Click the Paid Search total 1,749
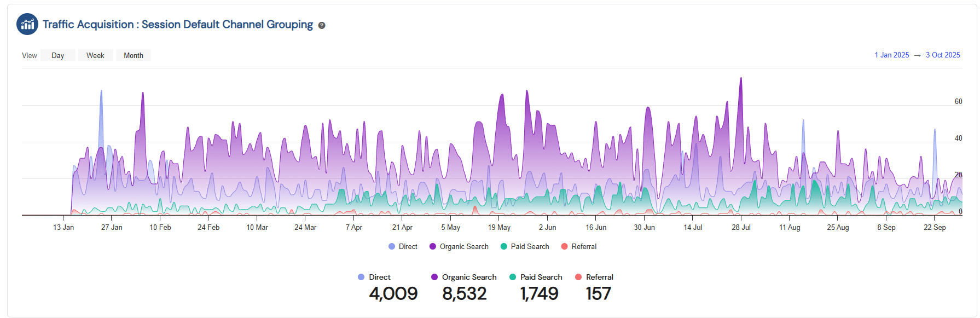This screenshot has height=318, width=980. [539, 294]
